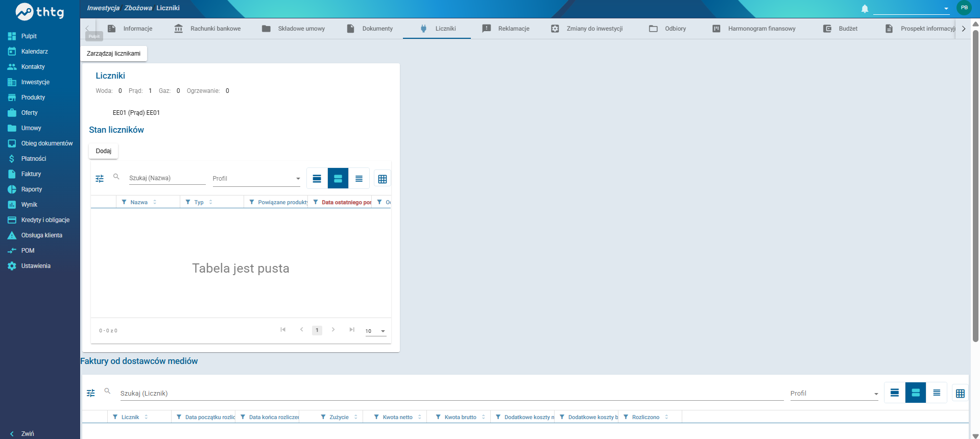Open column grid icon in Stan liczników table
980x439 pixels.
[x=383, y=179]
